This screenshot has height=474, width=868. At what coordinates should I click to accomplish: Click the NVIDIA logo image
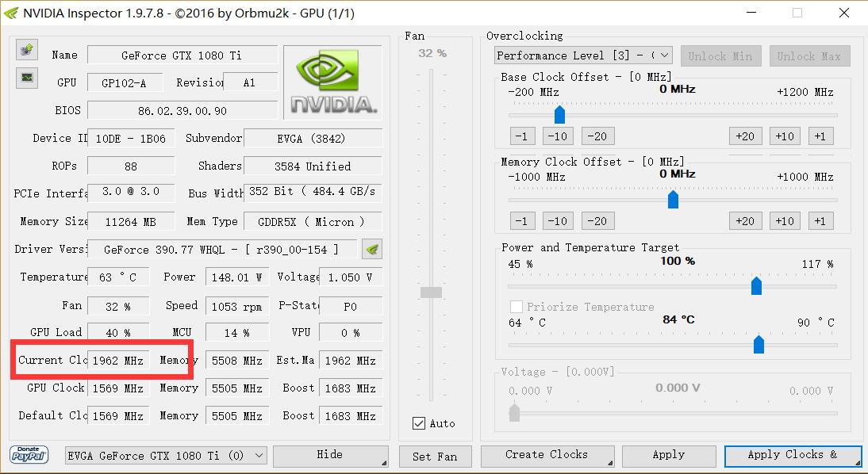(x=332, y=82)
